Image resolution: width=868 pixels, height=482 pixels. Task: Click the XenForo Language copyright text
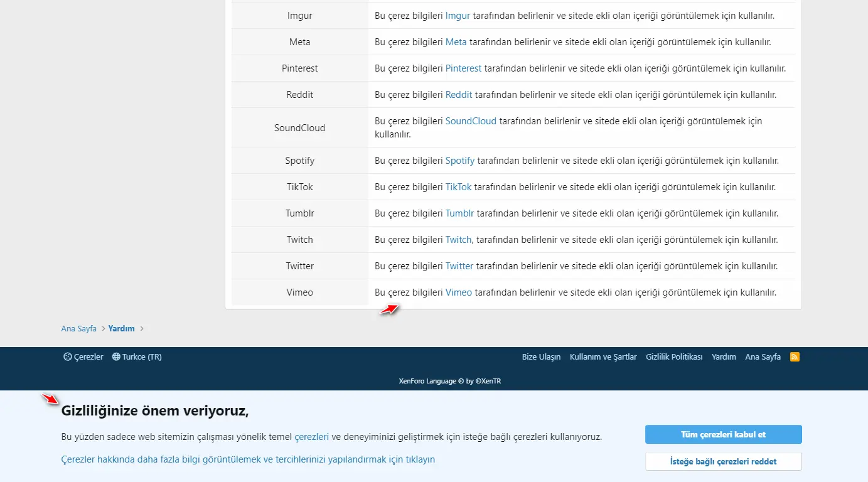tap(450, 381)
